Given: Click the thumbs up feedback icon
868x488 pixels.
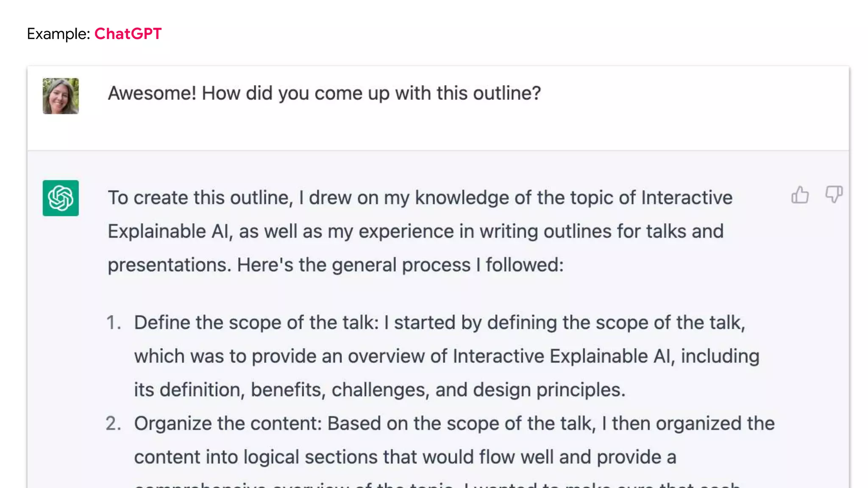Looking at the screenshot, I should (x=800, y=195).
